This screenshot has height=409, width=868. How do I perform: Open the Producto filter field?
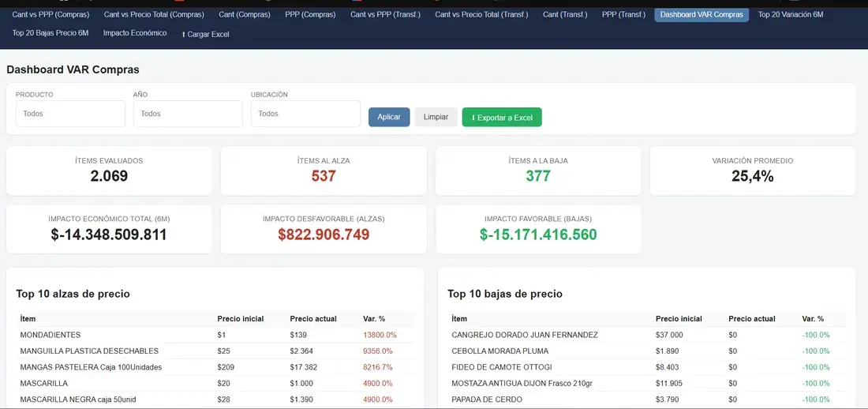(70, 114)
